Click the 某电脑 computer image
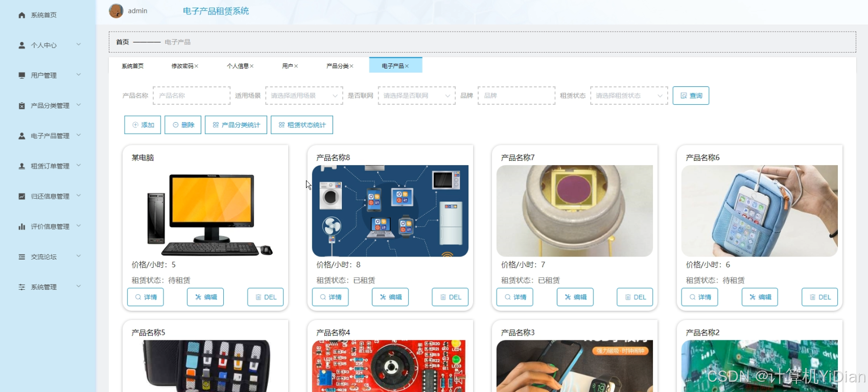The height and width of the screenshot is (392, 868). (205, 211)
